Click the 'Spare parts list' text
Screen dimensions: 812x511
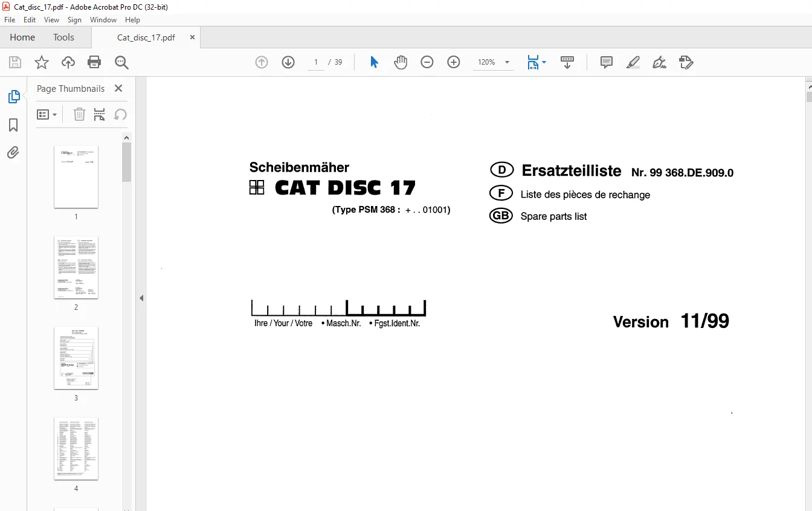tap(553, 216)
